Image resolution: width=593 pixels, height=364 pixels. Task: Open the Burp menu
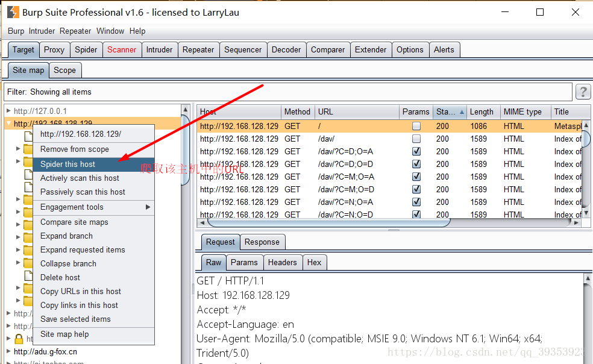(x=16, y=31)
